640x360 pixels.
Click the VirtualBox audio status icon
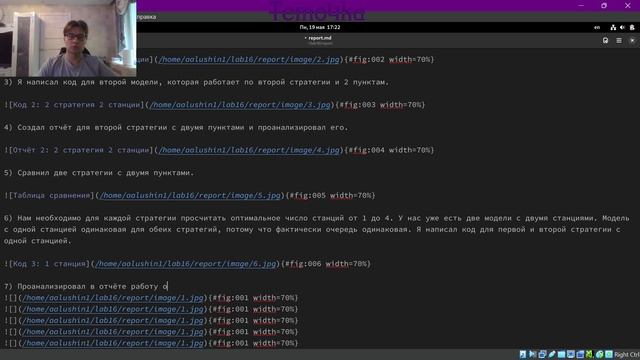tap(533, 355)
